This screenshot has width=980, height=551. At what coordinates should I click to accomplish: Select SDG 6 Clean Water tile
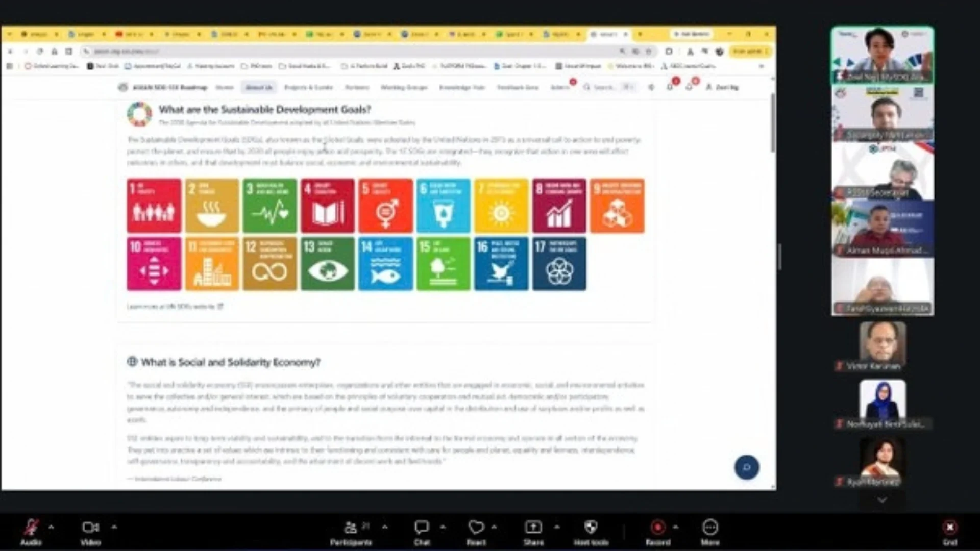pyautogui.click(x=443, y=206)
